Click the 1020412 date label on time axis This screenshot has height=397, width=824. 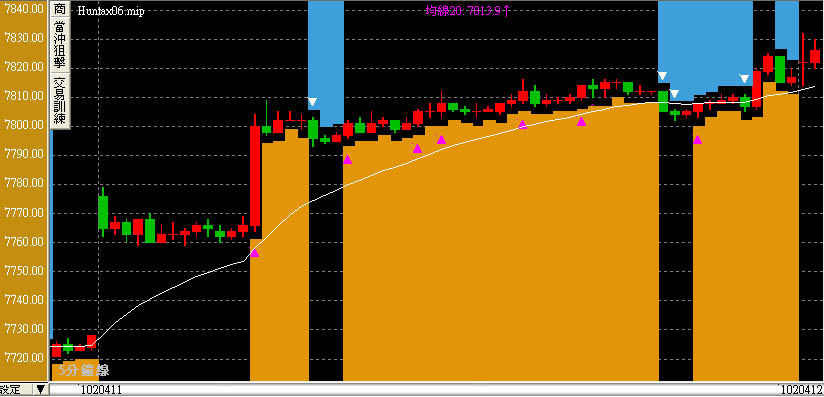click(801, 390)
